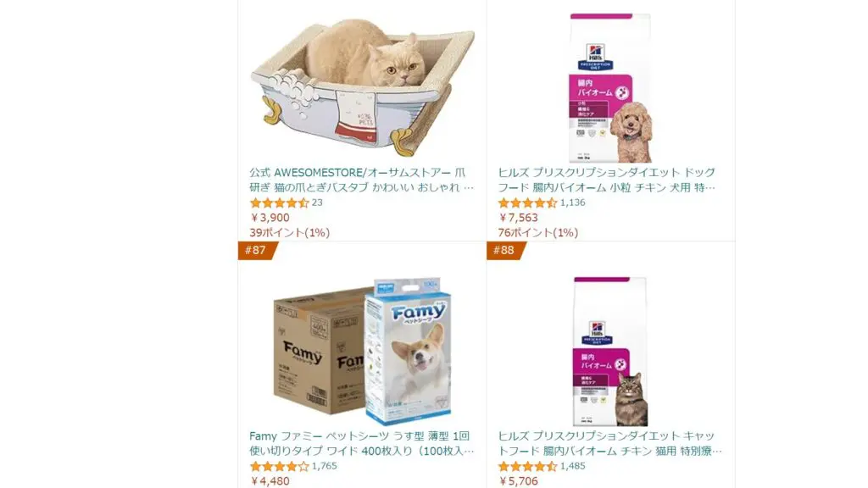The image size is (868, 488).
Task: Click star rating of Hill's cat food
Action: click(527, 466)
